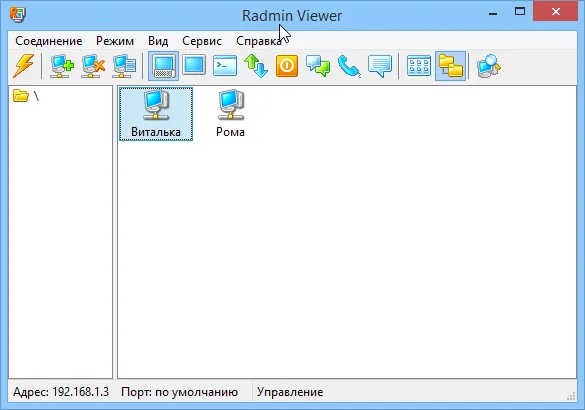The width and height of the screenshot is (585, 410).
Task: Click the Radmin Viewer title bar app icon
Action: (18, 15)
